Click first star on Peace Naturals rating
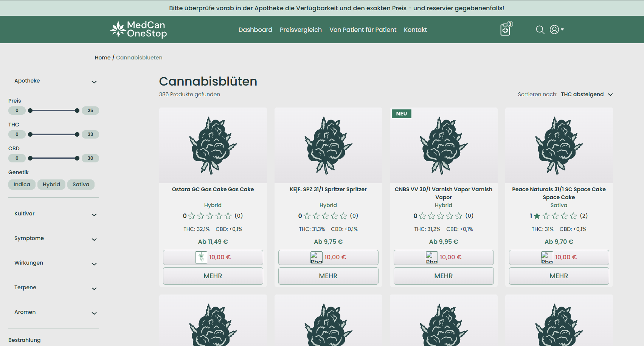This screenshot has height=346, width=644. click(x=537, y=216)
